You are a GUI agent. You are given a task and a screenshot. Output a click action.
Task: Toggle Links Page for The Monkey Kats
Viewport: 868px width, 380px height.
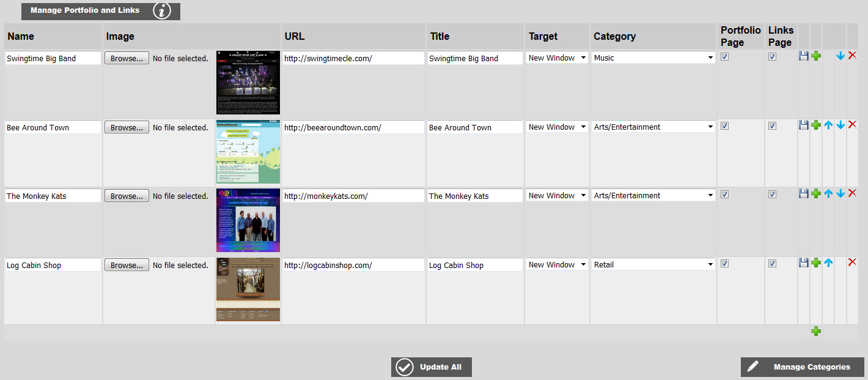tap(772, 194)
